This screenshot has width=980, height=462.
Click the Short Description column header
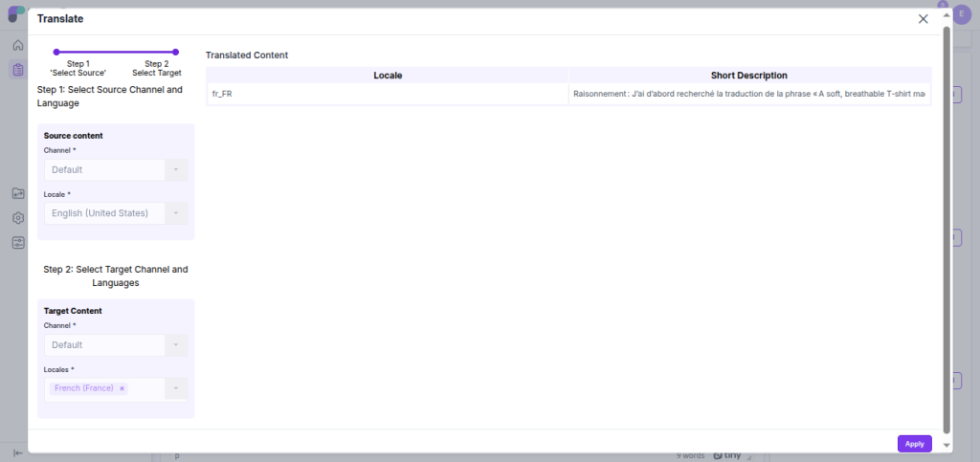(748, 75)
